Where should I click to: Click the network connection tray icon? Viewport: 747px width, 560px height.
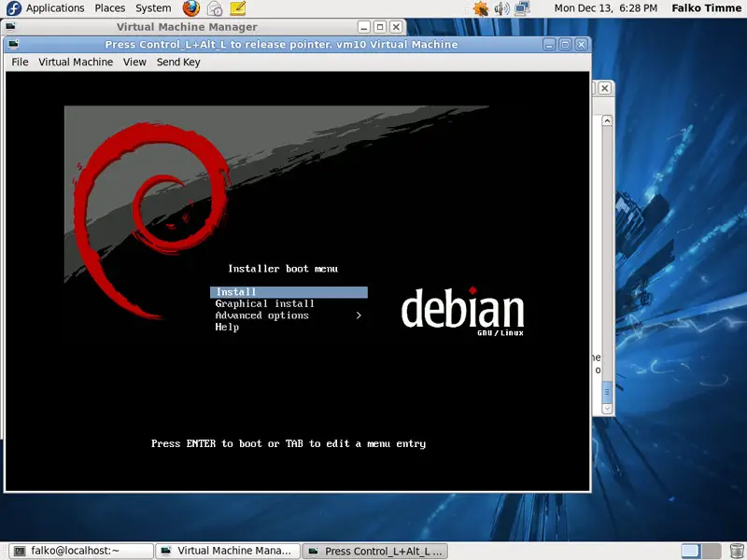point(523,8)
